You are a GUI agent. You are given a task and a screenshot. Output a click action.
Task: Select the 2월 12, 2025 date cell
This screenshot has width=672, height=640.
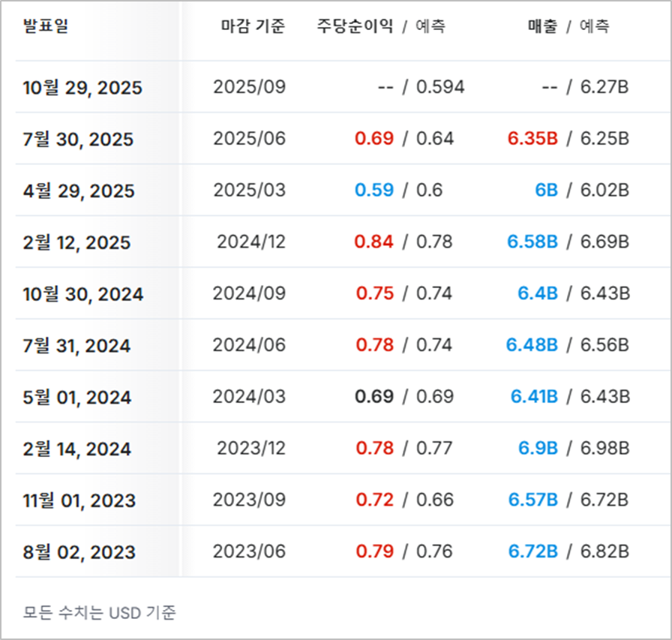(x=76, y=242)
